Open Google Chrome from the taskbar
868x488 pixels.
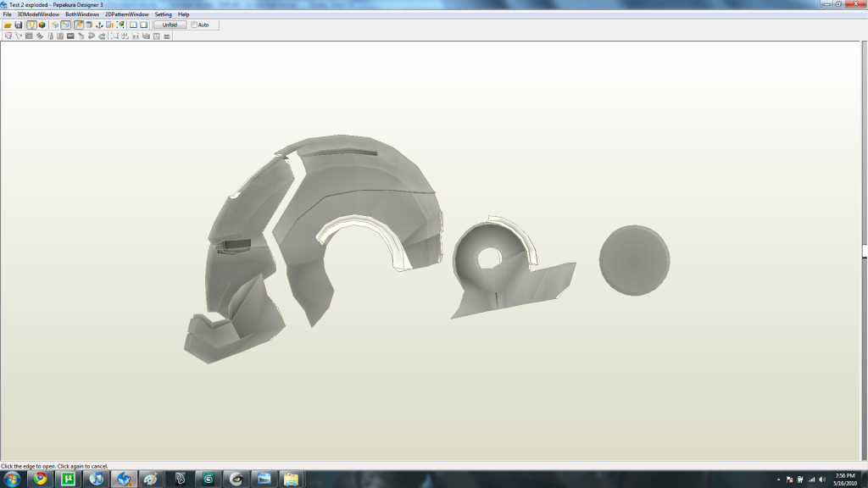(x=40, y=479)
